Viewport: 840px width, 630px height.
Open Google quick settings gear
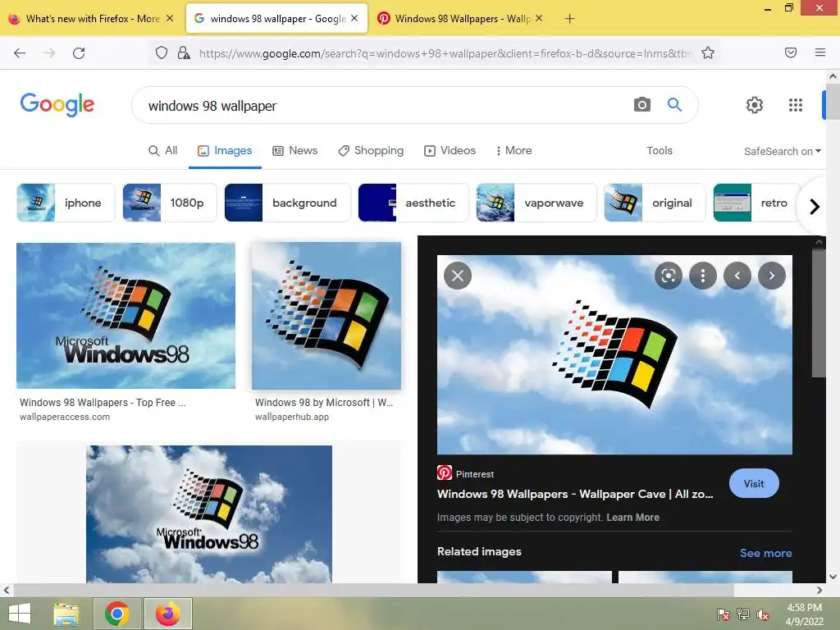tap(755, 105)
